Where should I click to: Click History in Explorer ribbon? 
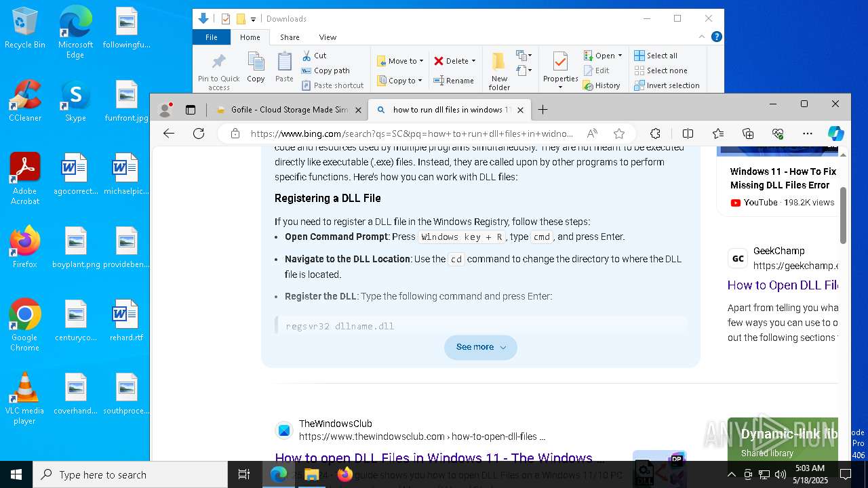[602, 85]
